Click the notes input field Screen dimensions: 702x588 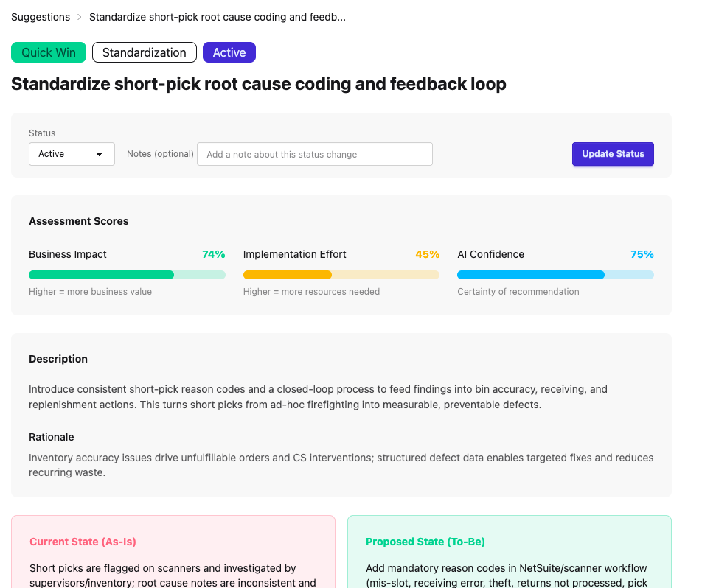click(x=314, y=154)
